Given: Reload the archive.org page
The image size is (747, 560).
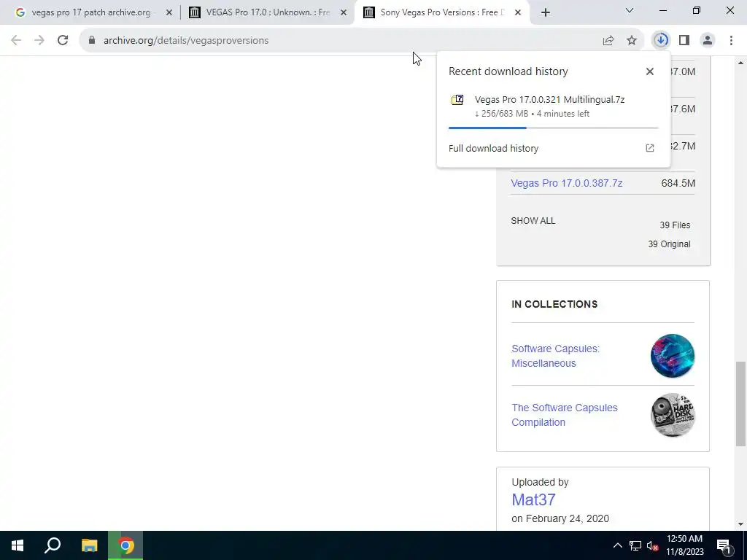Looking at the screenshot, I should point(63,41).
